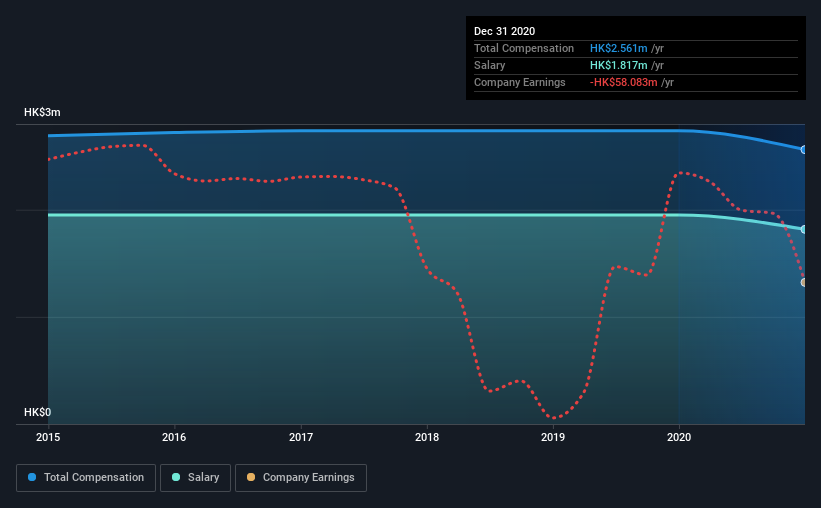Click the teal Salary end point marker
Image resolution: width=821 pixels, height=508 pixels.
tap(804, 229)
